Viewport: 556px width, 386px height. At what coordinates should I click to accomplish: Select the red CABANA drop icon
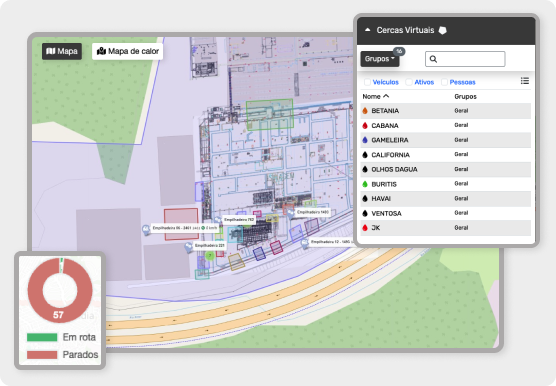(x=365, y=125)
